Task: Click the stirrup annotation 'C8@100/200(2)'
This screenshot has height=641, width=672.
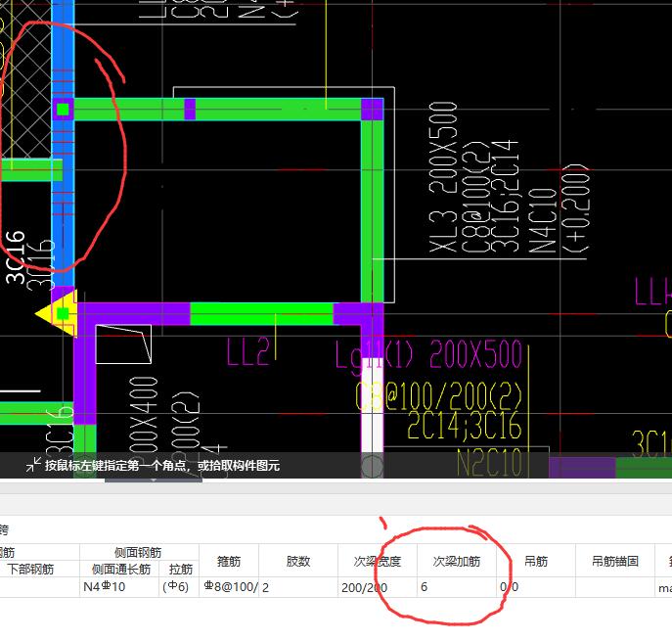Action: pos(439,396)
